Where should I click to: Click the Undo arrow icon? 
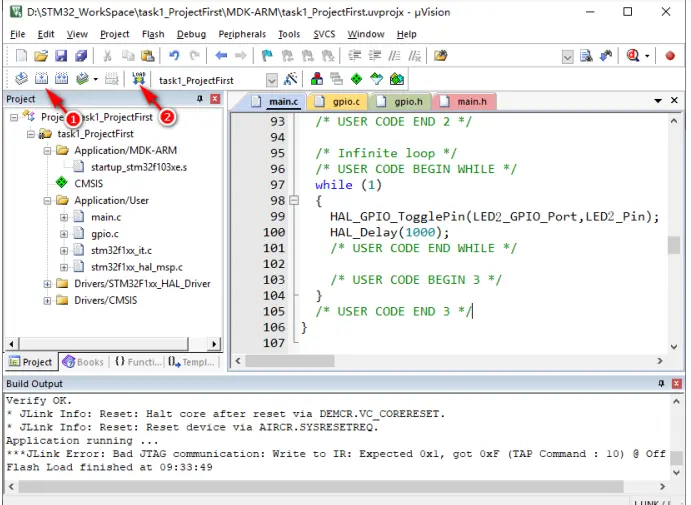(174, 56)
